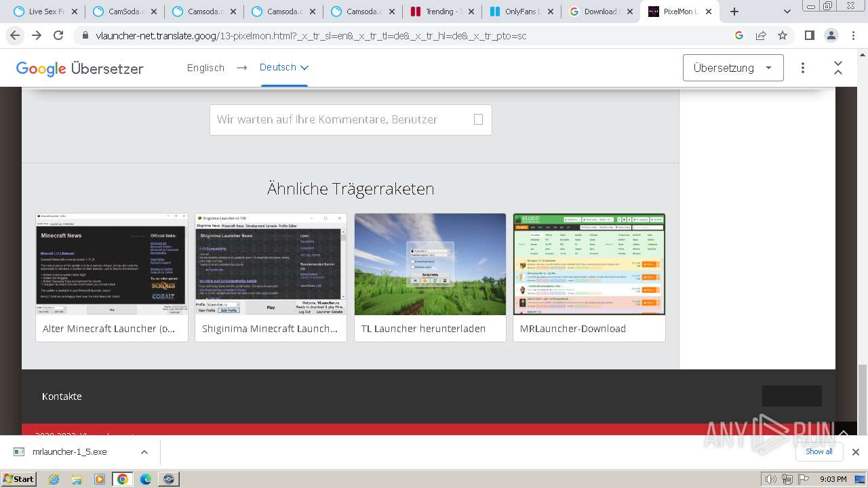Image resolution: width=868 pixels, height=488 pixels.
Task: Bookmark this page with the star icon
Action: point(783,35)
